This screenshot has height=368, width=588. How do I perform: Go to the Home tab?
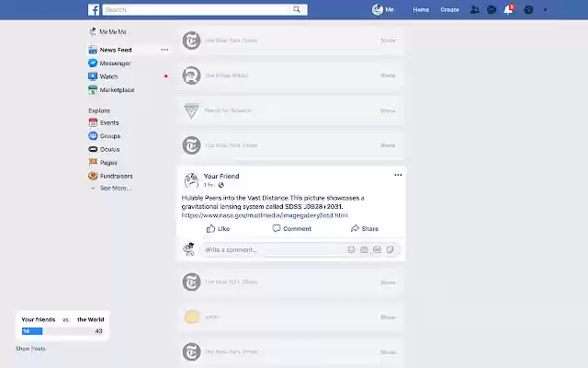click(421, 10)
